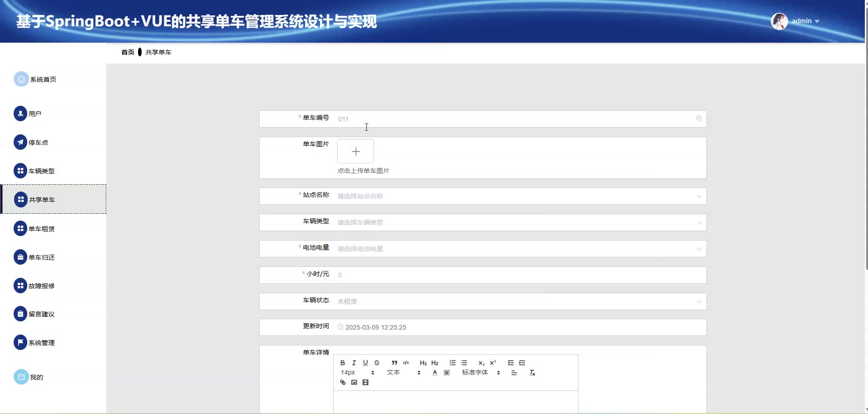This screenshot has width=868, height=414.
Task: Insert a blockquote in the editor
Action: (395, 363)
